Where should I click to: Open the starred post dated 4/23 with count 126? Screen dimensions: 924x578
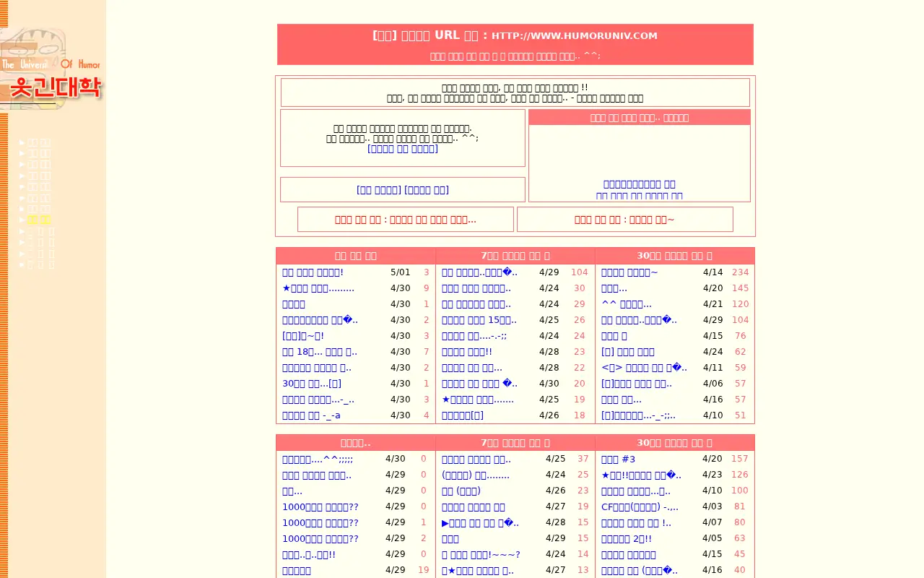pos(641,475)
